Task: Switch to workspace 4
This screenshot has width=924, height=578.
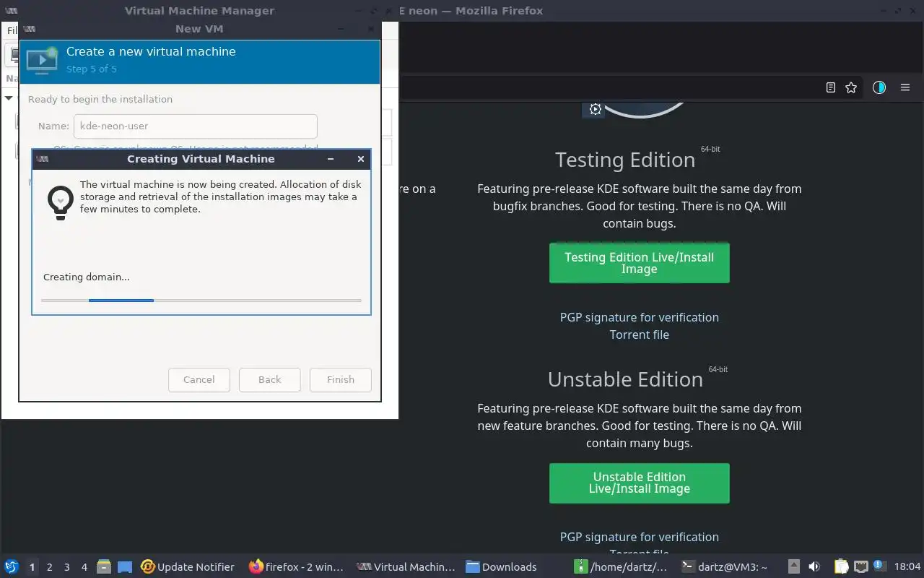Action: point(84,567)
